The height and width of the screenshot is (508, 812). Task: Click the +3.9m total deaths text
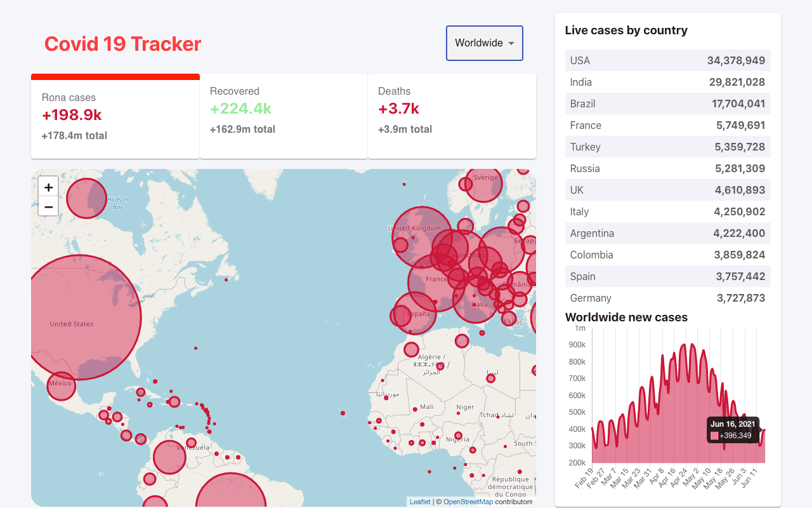click(405, 129)
